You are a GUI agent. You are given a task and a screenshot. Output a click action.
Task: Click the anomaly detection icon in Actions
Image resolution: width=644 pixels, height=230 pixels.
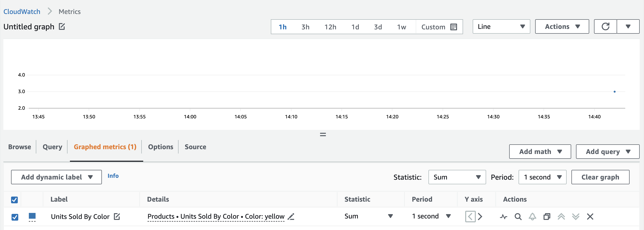click(x=503, y=217)
